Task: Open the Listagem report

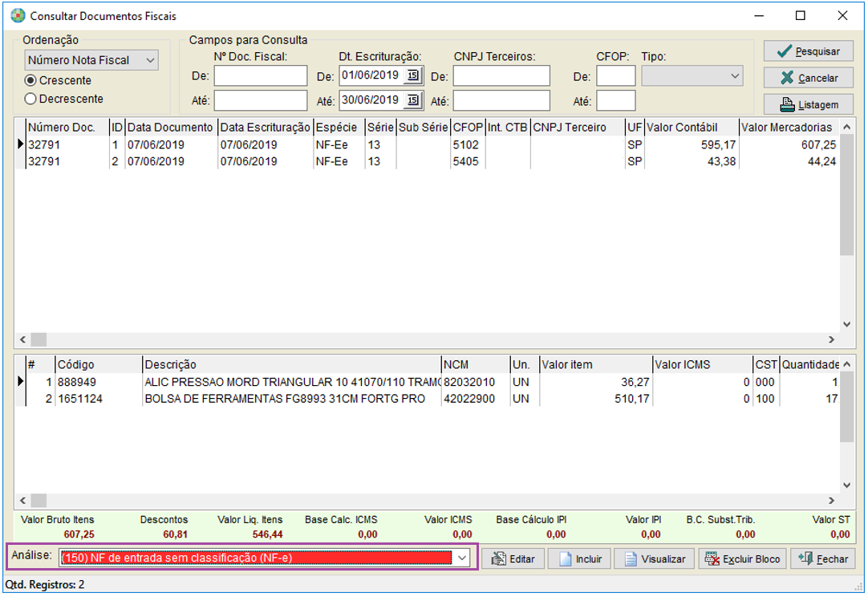Action: [808, 104]
